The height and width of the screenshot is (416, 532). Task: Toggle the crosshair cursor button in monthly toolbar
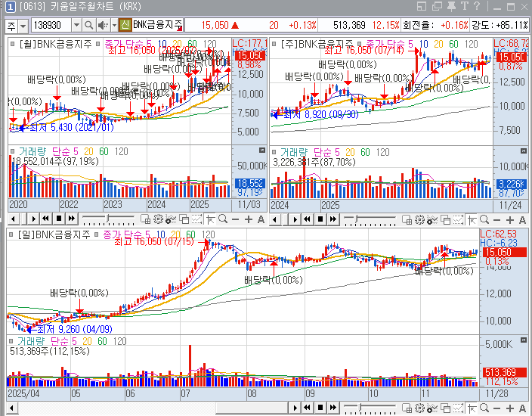(x=210, y=219)
